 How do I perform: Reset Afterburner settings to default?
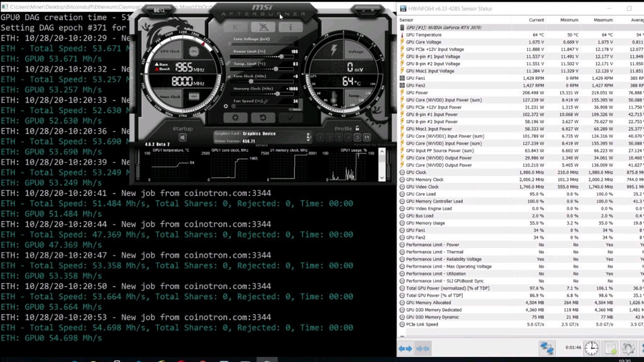pos(263,118)
